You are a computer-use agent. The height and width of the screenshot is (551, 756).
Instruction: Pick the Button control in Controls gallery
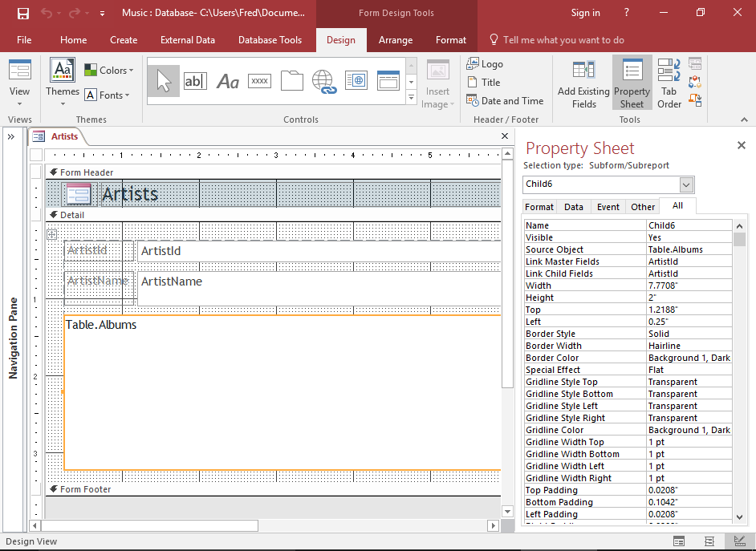259,81
